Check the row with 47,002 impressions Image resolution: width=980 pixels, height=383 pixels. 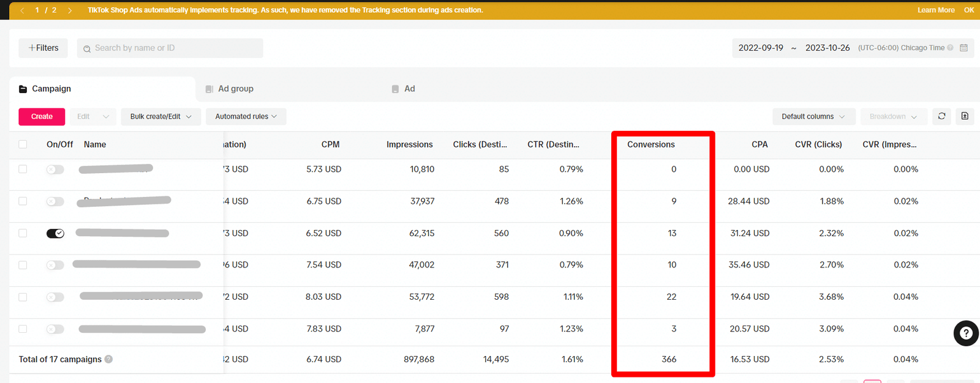click(23, 265)
